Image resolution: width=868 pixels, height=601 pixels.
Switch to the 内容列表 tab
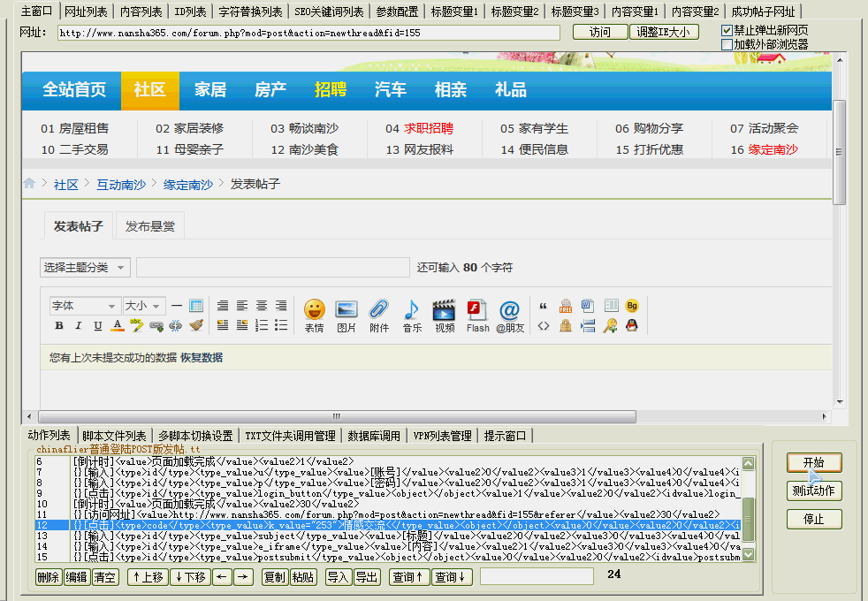pyautogui.click(x=141, y=11)
